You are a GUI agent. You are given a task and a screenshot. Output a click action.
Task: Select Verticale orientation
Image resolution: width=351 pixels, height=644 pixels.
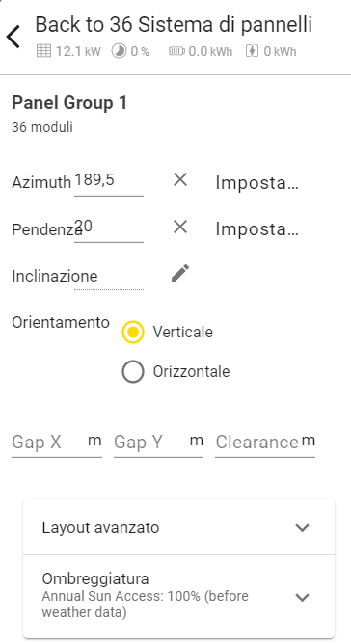pyautogui.click(x=133, y=332)
